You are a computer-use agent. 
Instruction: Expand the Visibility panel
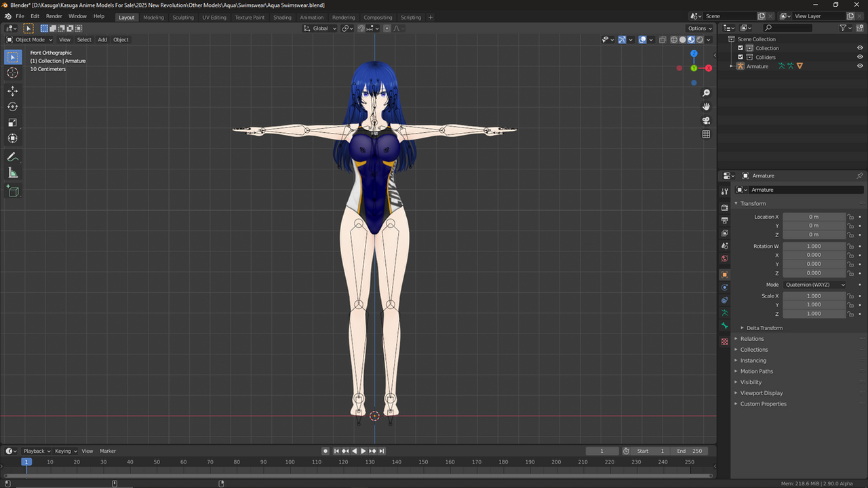(751, 382)
